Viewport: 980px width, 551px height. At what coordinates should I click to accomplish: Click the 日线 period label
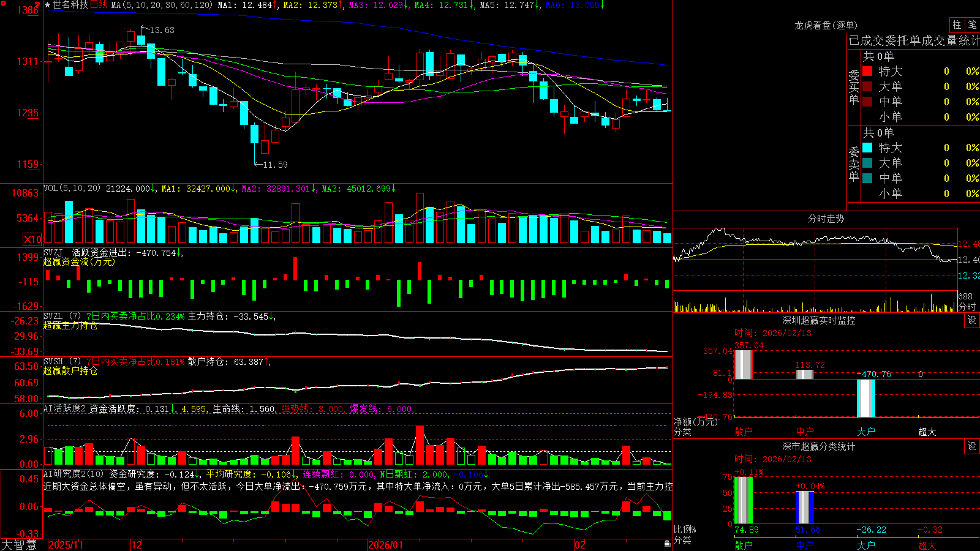coord(99,5)
